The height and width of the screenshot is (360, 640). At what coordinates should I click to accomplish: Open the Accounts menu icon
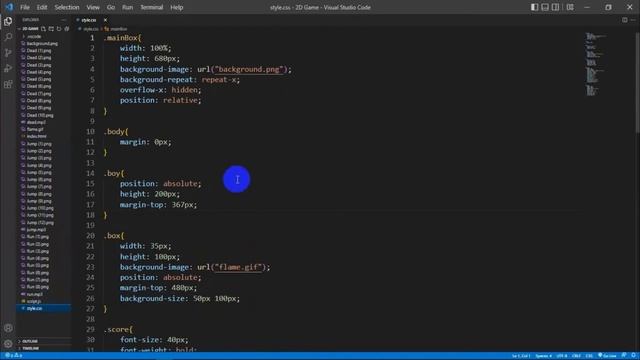click(x=8, y=328)
